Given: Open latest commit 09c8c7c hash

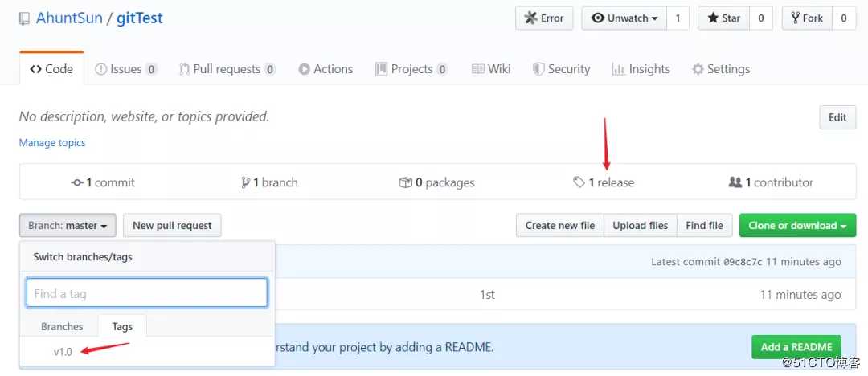Looking at the screenshot, I should tap(743, 262).
